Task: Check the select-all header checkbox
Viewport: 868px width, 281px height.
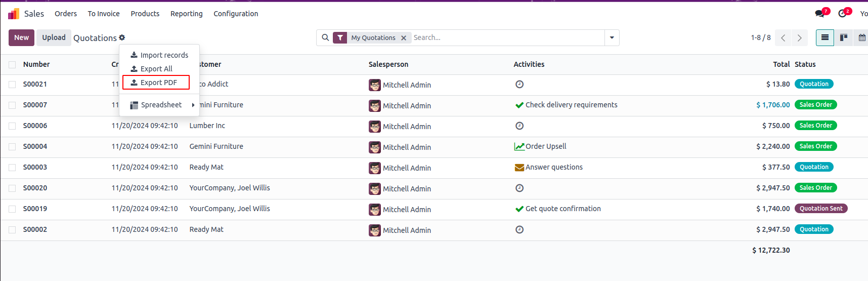Action: (12, 64)
